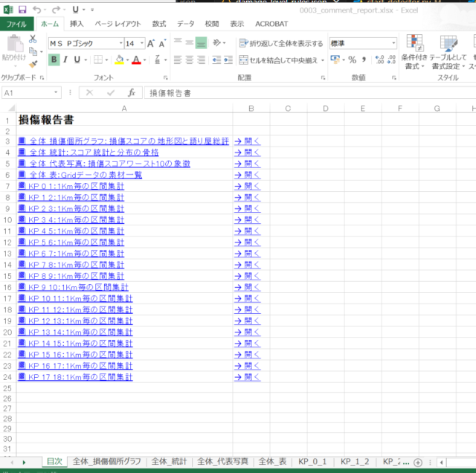Toggle Bold formatting

coord(54,59)
